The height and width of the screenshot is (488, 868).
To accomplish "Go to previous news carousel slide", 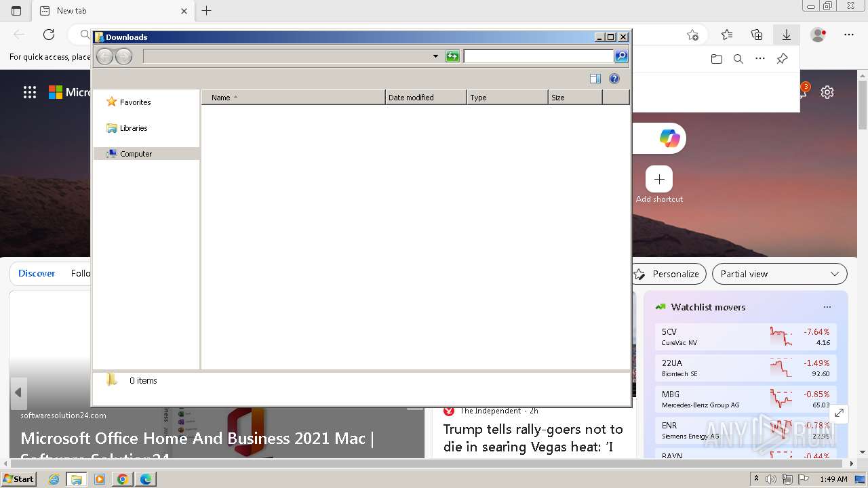I will point(18,392).
